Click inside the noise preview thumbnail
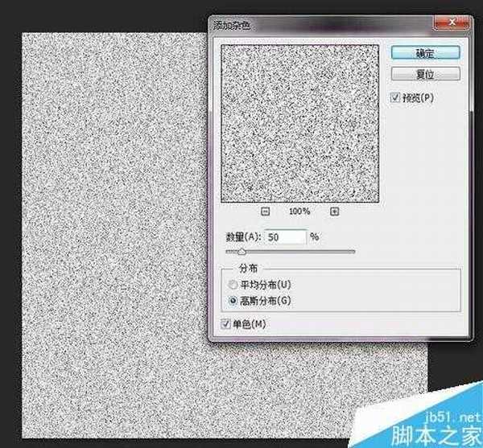The width and height of the screenshot is (483, 448). (x=299, y=121)
